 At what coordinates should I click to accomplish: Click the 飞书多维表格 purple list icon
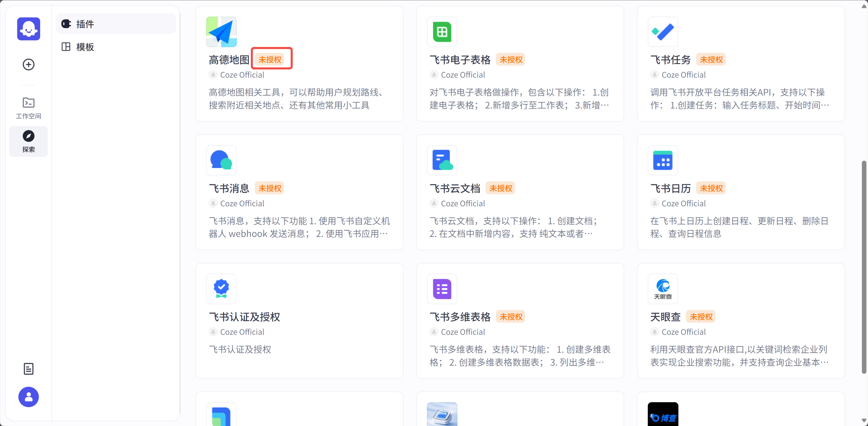tap(442, 289)
